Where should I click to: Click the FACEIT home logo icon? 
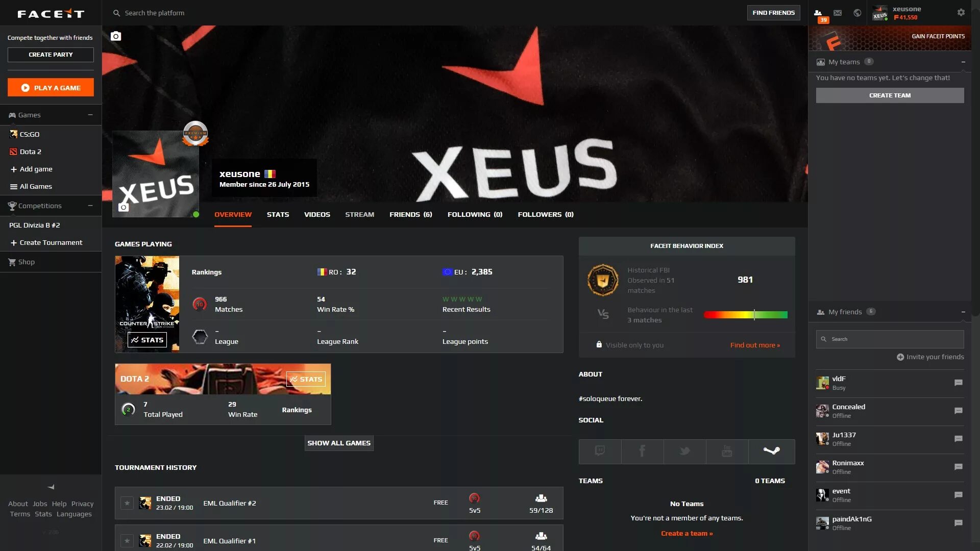pyautogui.click(x=51, y=12)
